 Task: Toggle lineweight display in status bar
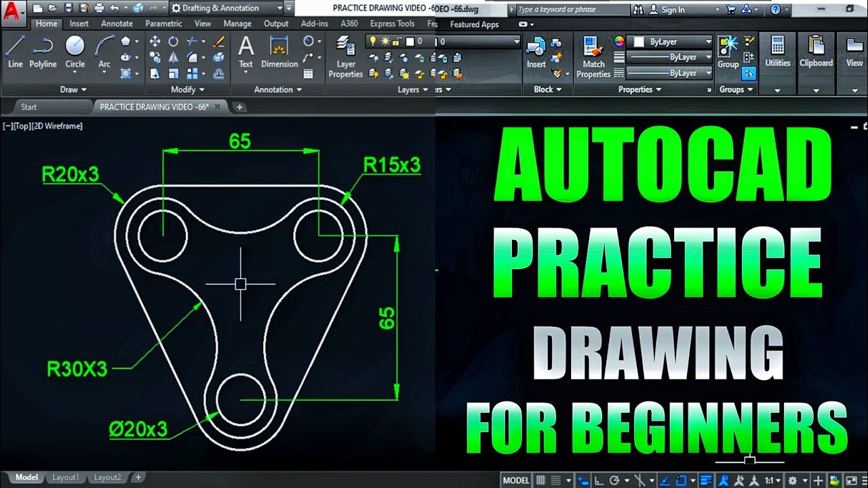point(707,481)
